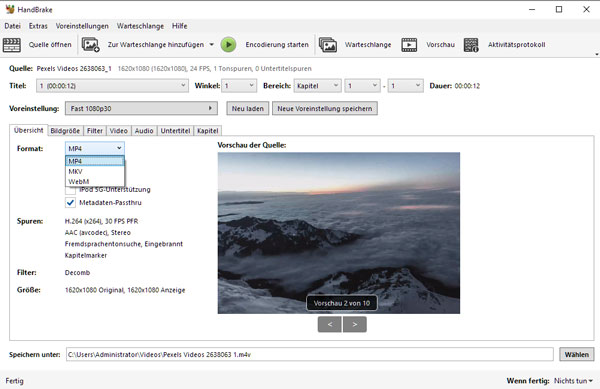Show next preview with > button
Screen dimensions: 600x389
point(355,324)
